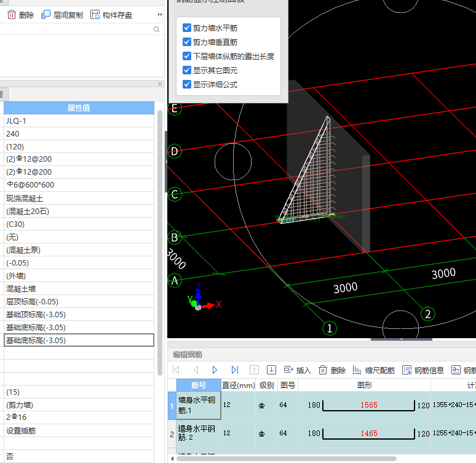476x463 pixels.
Task: Click 删除 button in rebar editor toolbar
Action: 332,370
